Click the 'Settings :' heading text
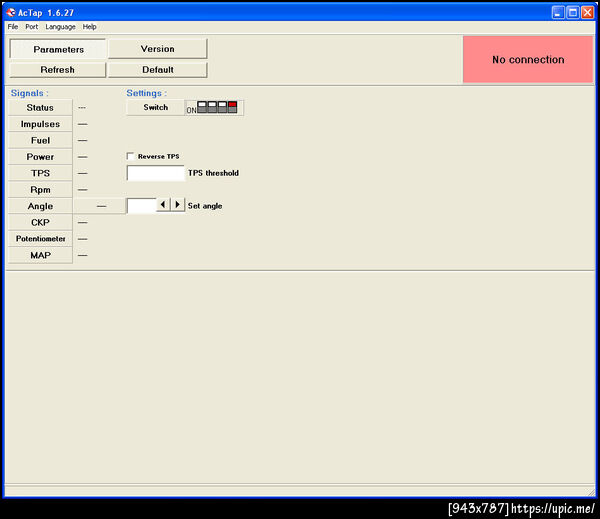The width and height of the screenshot is (600, 519). point(147,93)
